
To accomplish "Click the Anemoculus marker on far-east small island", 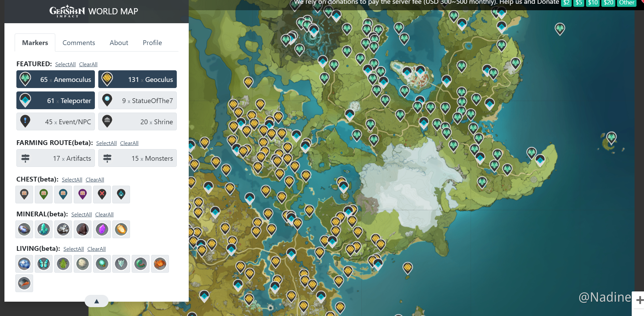I will 611,138.
